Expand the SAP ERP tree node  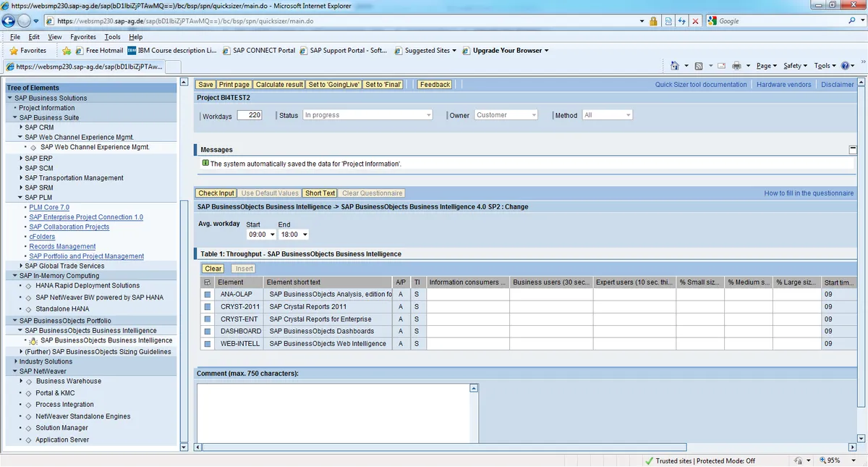click(x=21, y=158)
